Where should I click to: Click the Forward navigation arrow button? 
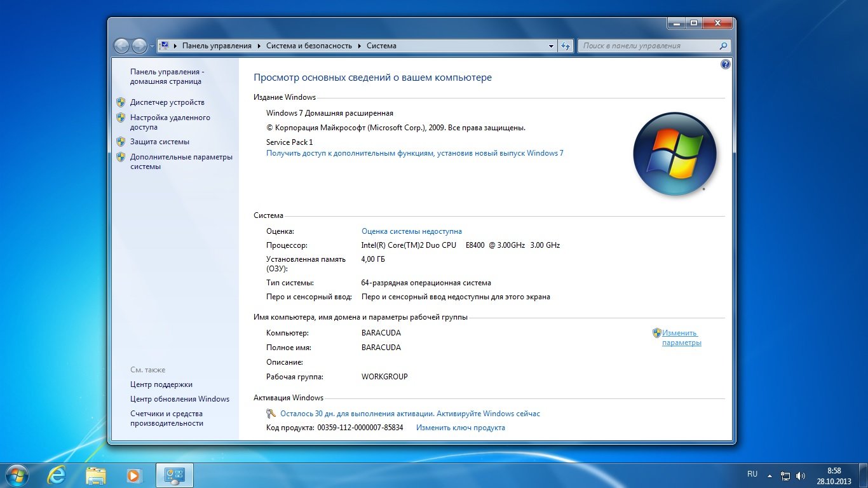[x=139, y=46]
